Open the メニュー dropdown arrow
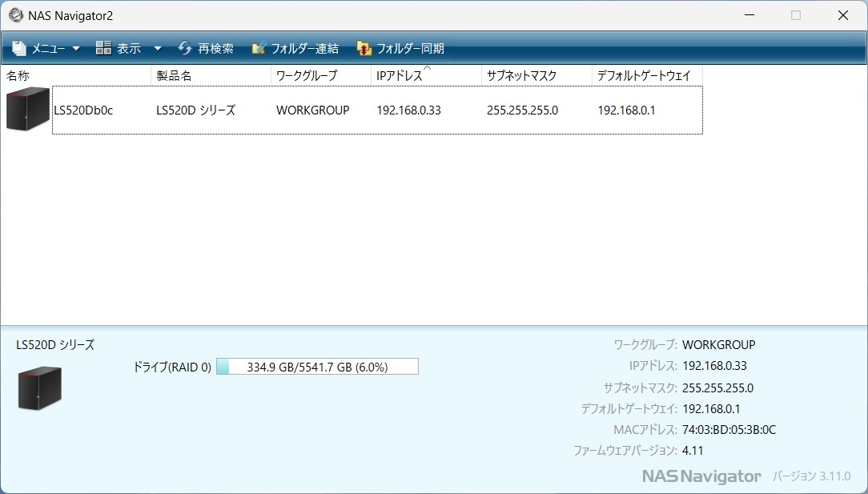 point(76,48)
